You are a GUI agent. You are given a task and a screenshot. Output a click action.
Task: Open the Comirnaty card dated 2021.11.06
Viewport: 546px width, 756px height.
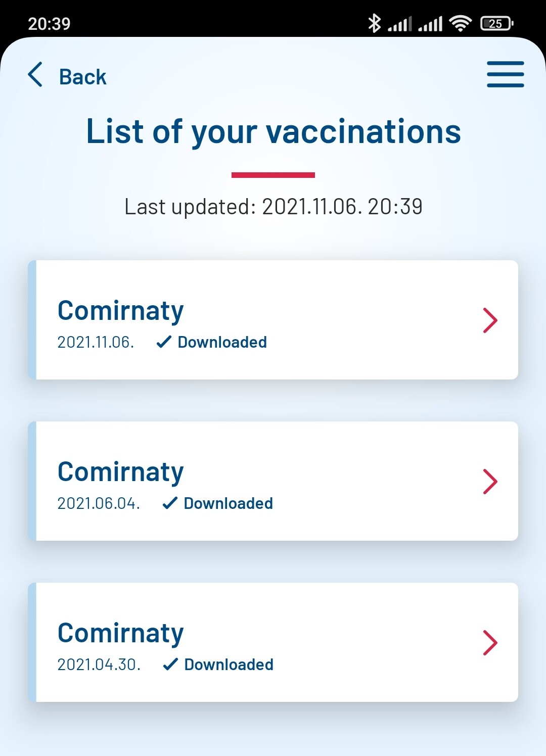273,320
